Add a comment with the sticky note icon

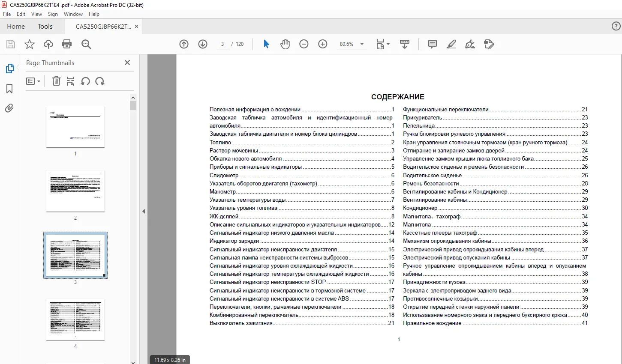tap(433, 44)
